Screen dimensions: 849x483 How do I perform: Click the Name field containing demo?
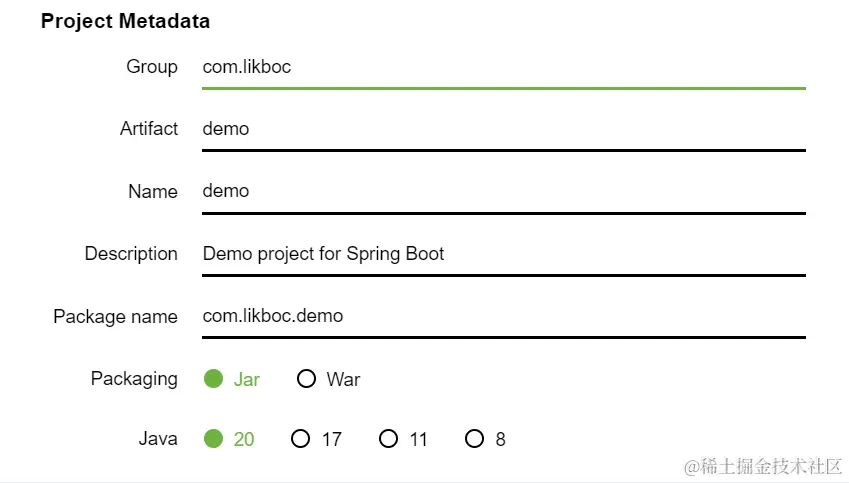click(503, 191)
